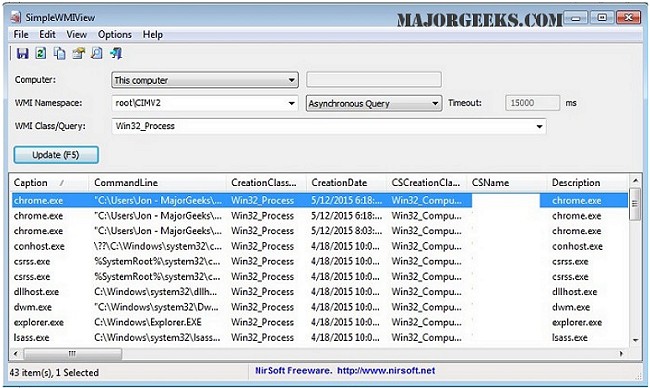The image size is (650, 388).
Task: Sort by the CSCreationCla... column header
Action: tap(427, 183)
